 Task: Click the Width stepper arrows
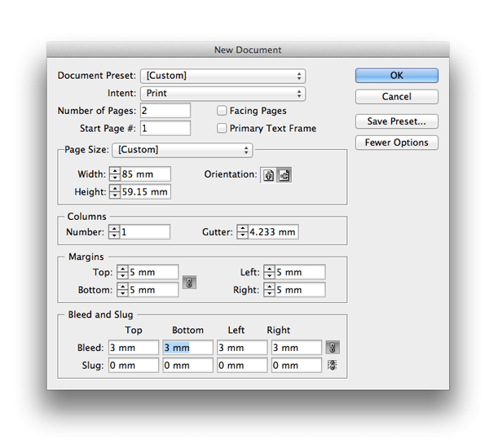[x=115, y=174]
